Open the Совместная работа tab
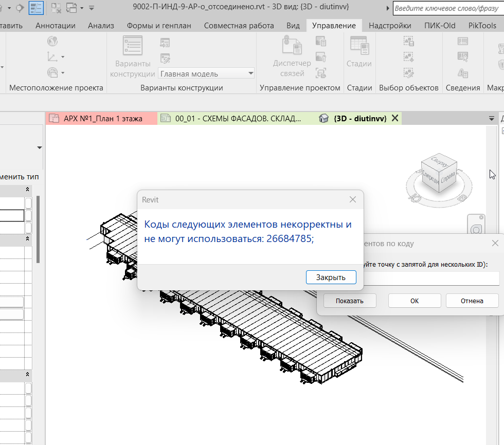 tap(239, 26)
